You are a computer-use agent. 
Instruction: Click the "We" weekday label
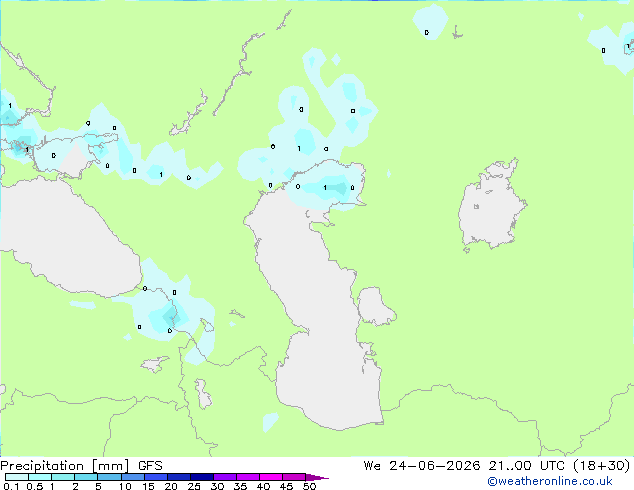pyautogui.click(x=372, y=466)
